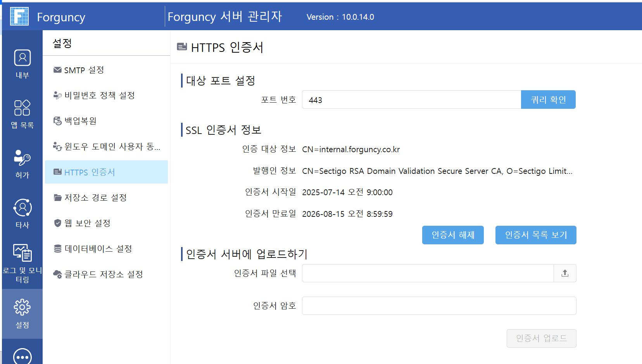Open 저장소 경로 설정 menu item
The width and height of the screenshot is (642, 364).
[x=106, y=197]
